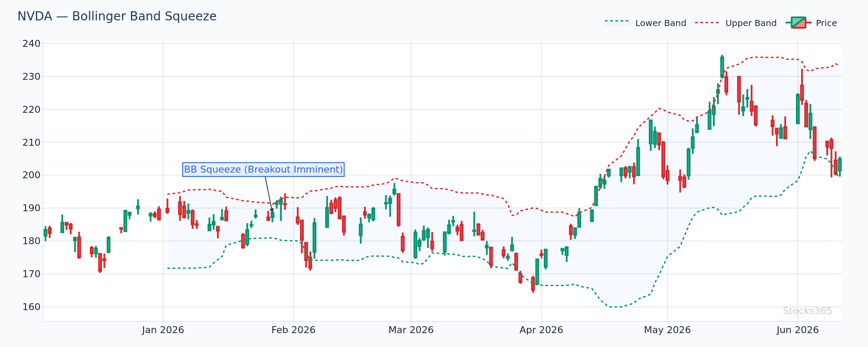
Task: Click the 160 y-axis tick label
Action: pyautogui.click(x=32, y=307)
